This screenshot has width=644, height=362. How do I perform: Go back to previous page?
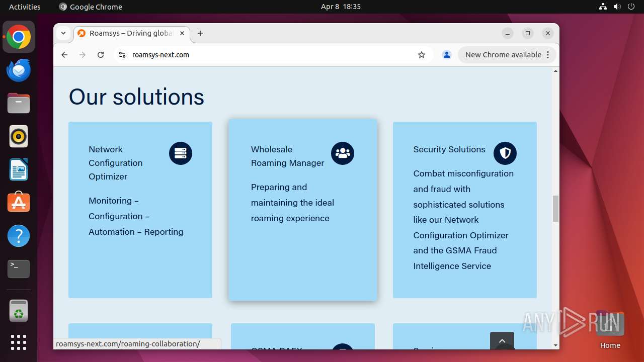(64, 55)
